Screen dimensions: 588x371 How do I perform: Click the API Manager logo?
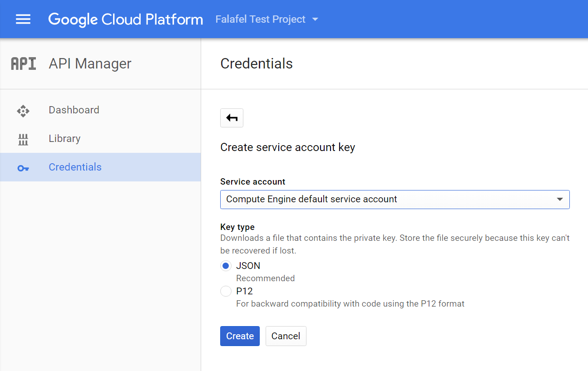coord(23,63)
